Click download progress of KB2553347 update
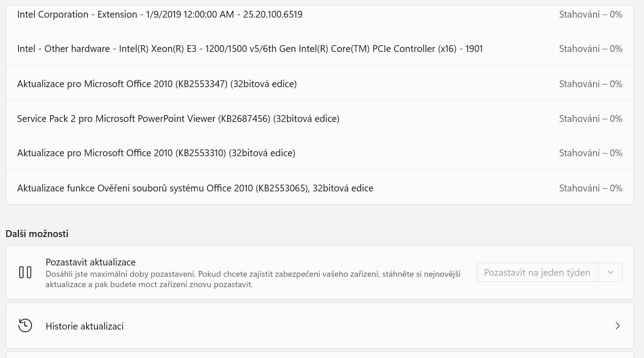This screenshot has width=644, height=358. point(591,84)
